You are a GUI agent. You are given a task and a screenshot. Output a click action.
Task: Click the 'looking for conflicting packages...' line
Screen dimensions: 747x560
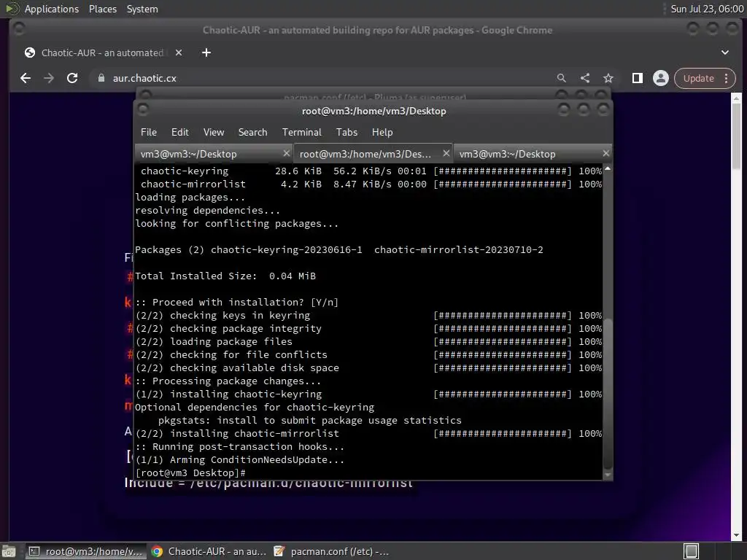point(237,224)
